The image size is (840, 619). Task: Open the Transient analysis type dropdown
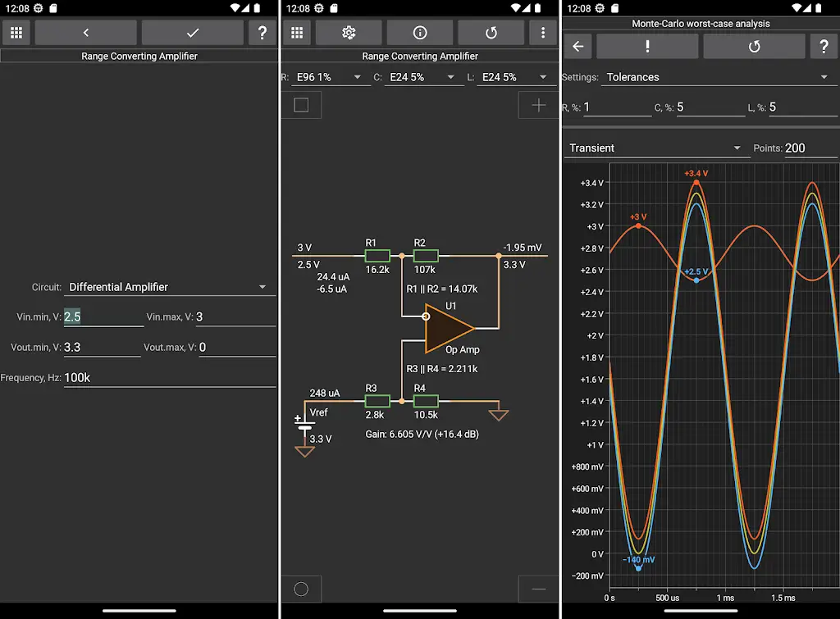[x=655, y=148]
